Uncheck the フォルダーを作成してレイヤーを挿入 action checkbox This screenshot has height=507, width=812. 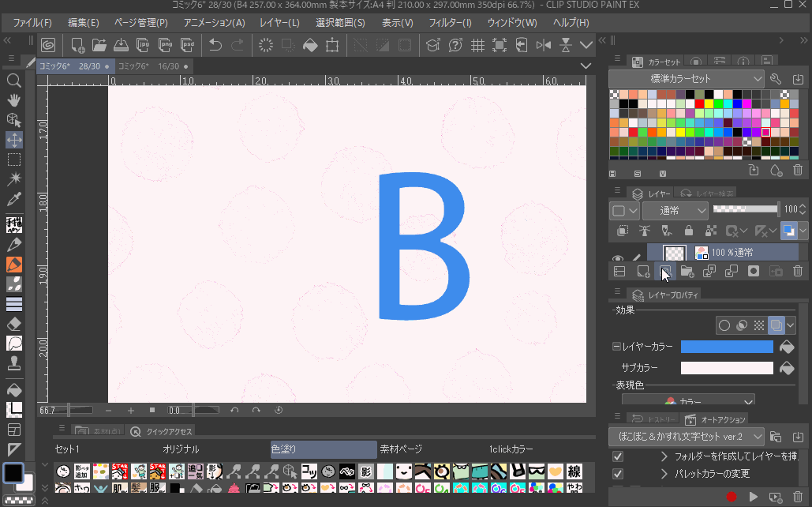[x=618, y=456]
